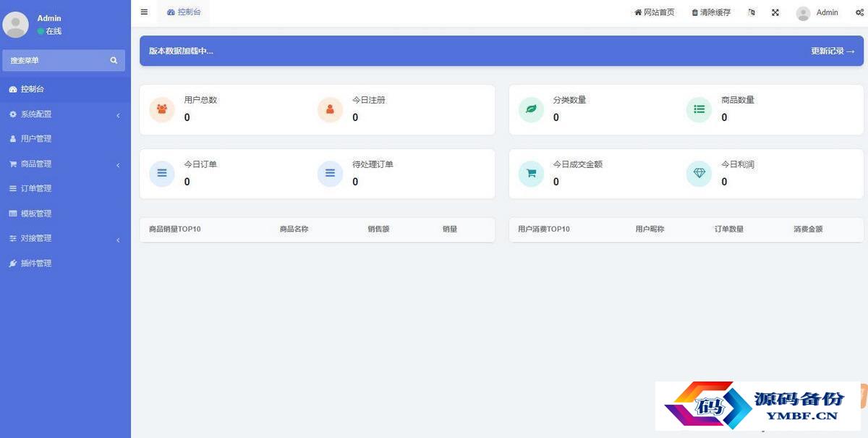The height and width of the screenshot is (438, 868).
Task: Click the 消费金额 column header
Action: click(808, 229)
